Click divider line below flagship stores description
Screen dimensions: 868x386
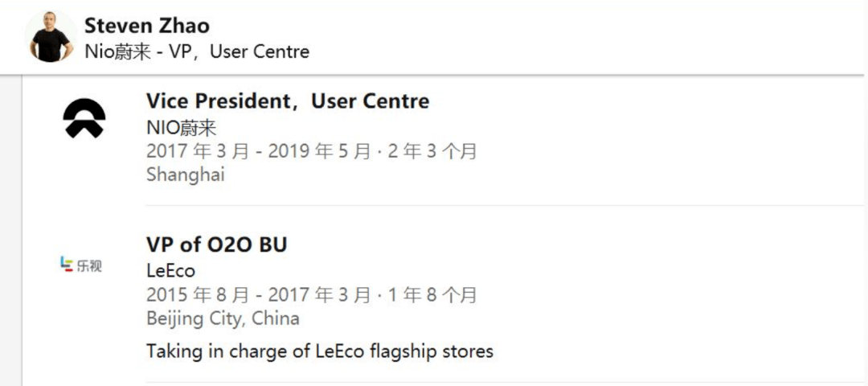click(505, 382)
